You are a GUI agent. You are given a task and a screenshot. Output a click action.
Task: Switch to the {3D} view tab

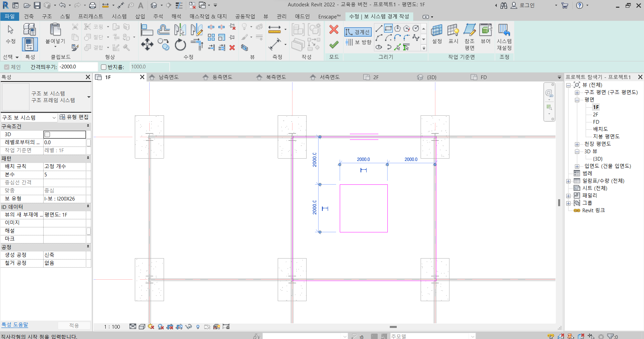coord(431,77)
